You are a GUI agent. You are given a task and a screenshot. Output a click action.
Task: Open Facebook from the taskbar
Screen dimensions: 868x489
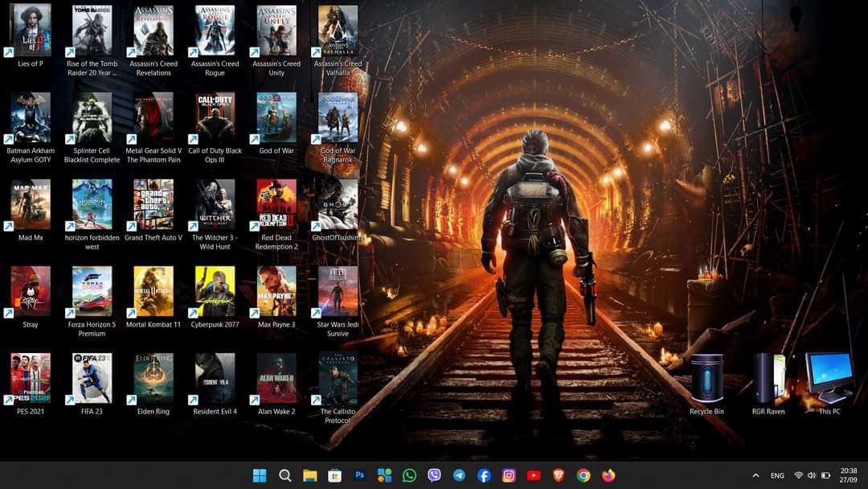(485, 475)
